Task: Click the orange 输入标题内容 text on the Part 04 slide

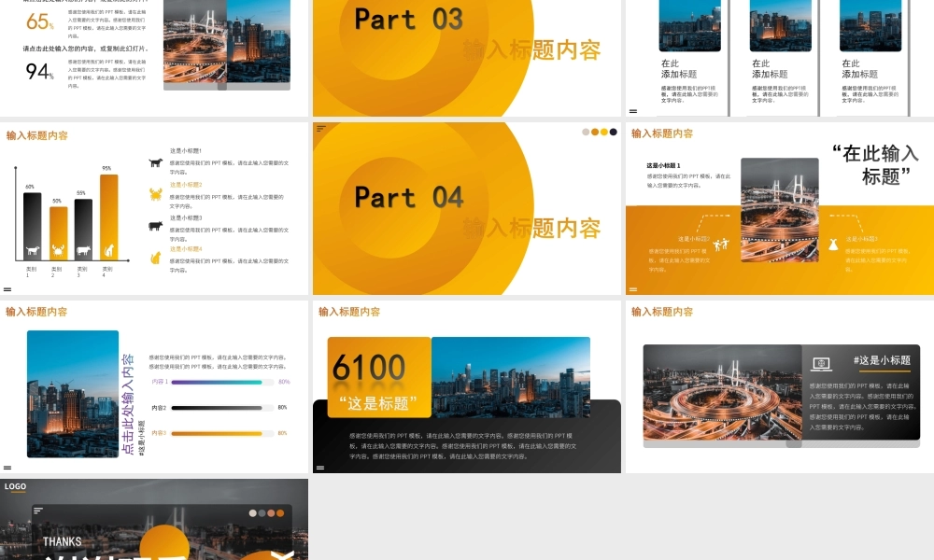Action: tap(532, 229)
